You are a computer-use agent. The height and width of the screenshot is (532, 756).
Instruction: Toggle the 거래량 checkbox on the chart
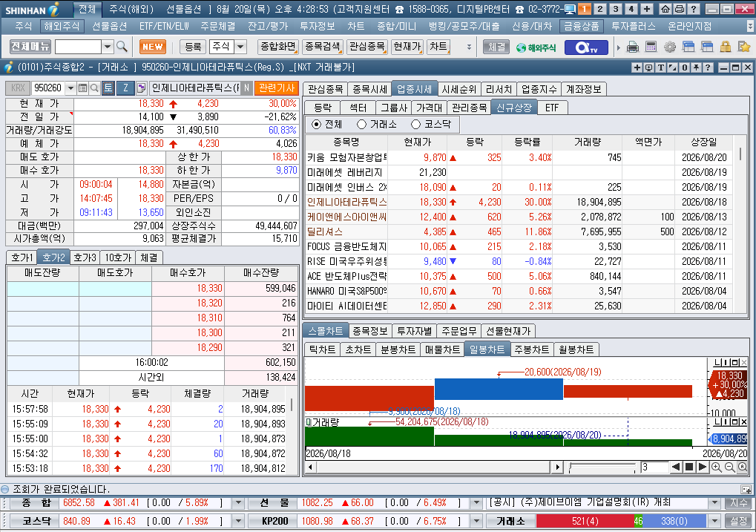pyautogui.click(x=309, y=422)
